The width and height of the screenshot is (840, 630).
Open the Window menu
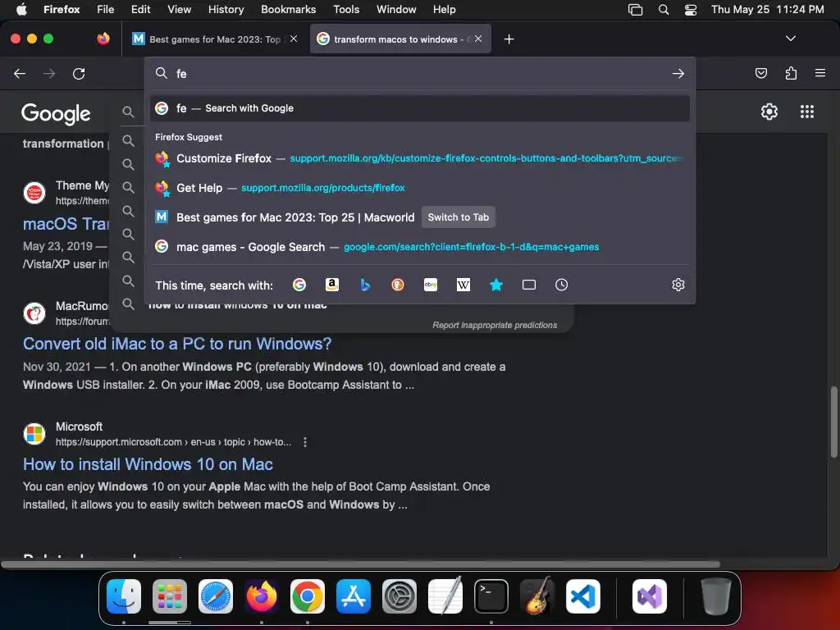tap(396, 9)
